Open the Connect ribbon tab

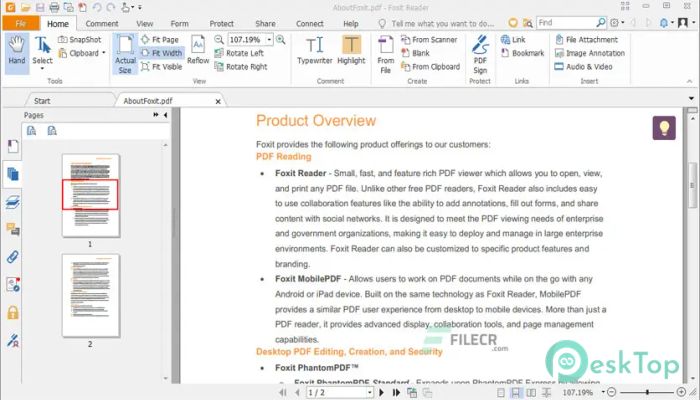click(309, 24)
